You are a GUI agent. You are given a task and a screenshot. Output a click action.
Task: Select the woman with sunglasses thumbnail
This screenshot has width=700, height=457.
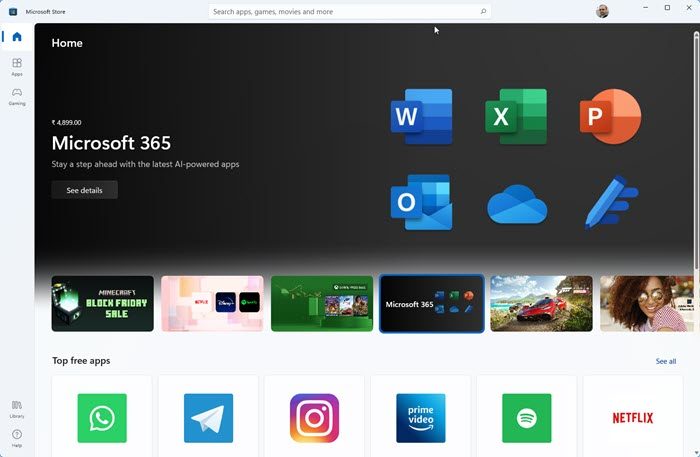pyautogui.click(x=647, y=303)
